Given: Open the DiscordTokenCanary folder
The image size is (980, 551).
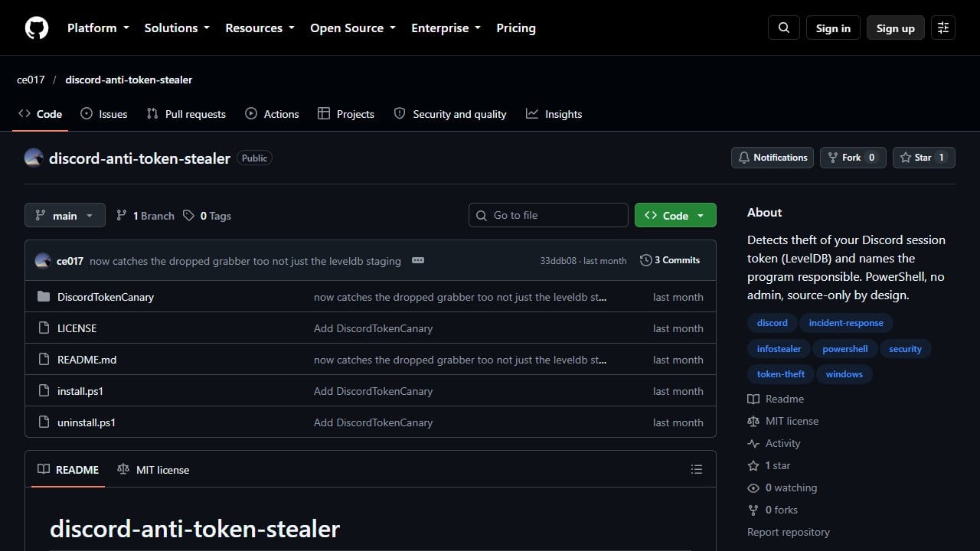Looking at the screenshot, I should (106, 297).
